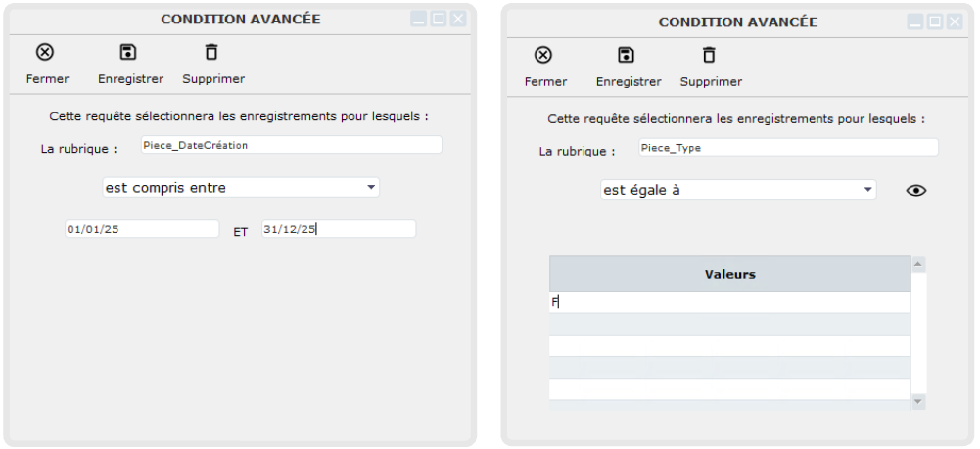
Task: Click the Piece_Type rubrique field
Action: coord(787,148)
